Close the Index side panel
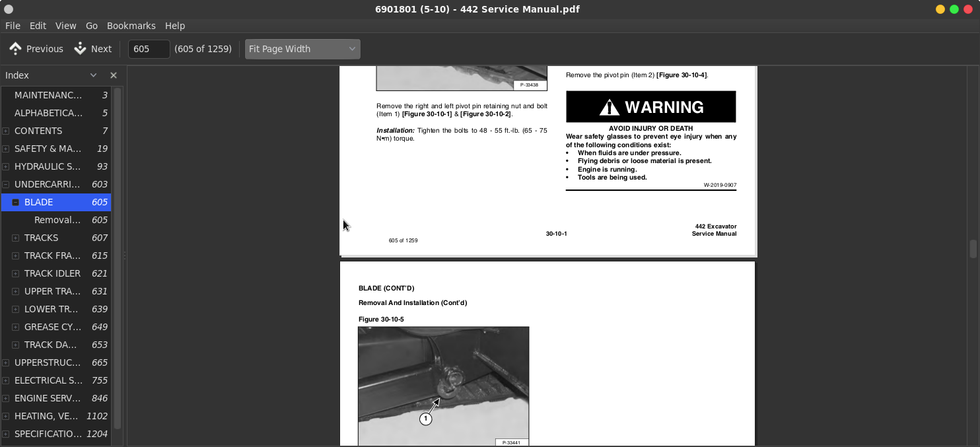The width and height of the screenshot is (980, 447). [114, 75]
